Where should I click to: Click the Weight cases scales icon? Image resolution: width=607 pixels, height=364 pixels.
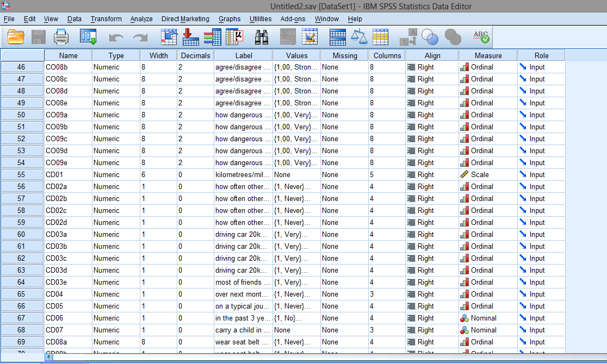pyautogui.click(x=359, y=37)
